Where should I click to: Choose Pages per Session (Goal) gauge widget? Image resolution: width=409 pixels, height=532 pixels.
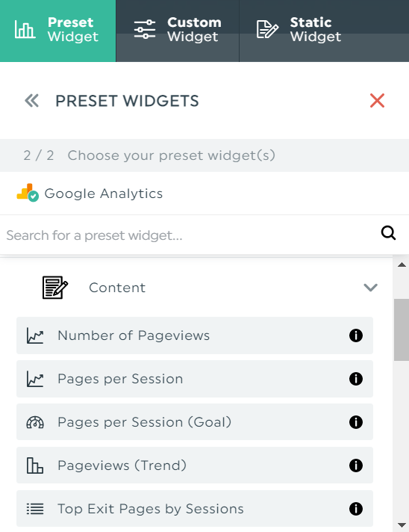click(195, 422)
